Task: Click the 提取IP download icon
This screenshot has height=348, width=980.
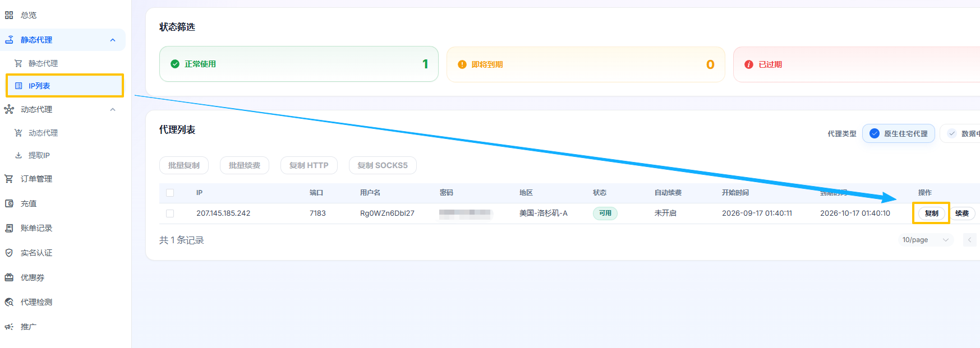Action: 19,155
